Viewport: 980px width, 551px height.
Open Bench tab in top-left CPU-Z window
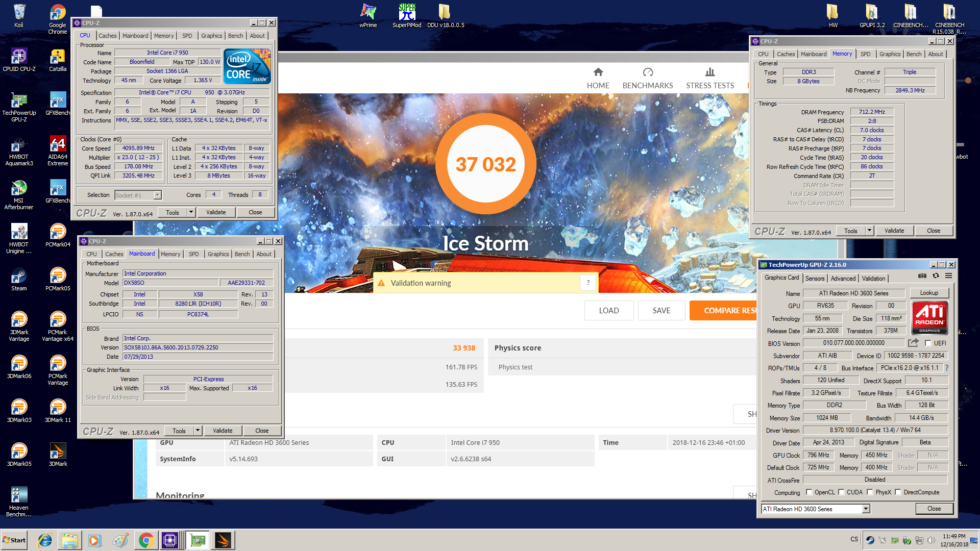(x=235, y=36)
